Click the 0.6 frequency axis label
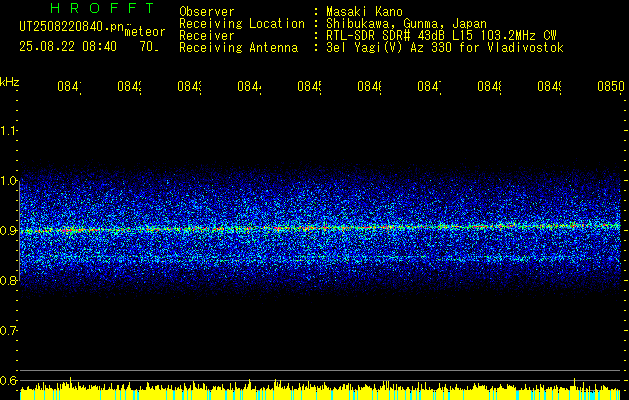629x400 pixels. (8, 380)
